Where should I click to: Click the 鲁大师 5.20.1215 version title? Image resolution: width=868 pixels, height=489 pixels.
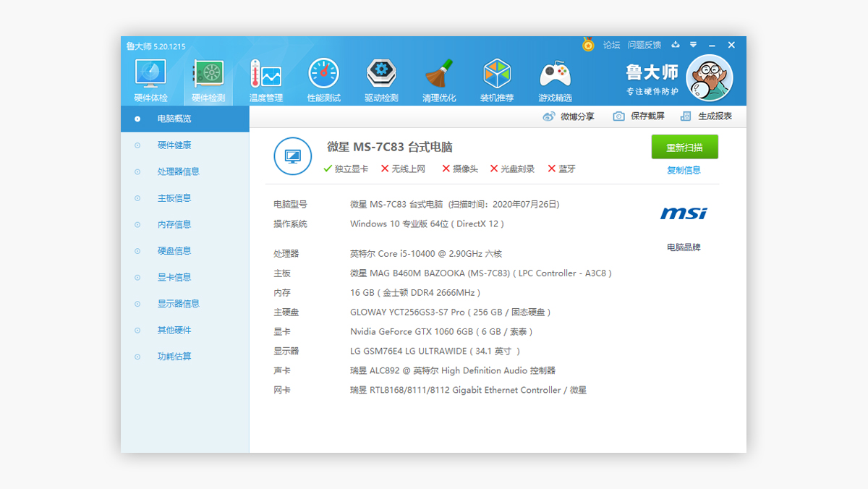[x=156, y=46]
